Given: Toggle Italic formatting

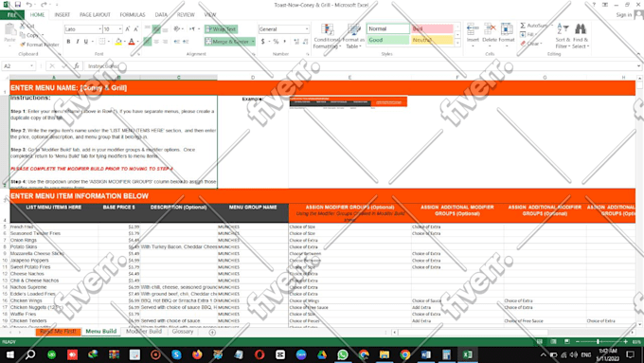Looking at the screenshot, I should [78, 42].
